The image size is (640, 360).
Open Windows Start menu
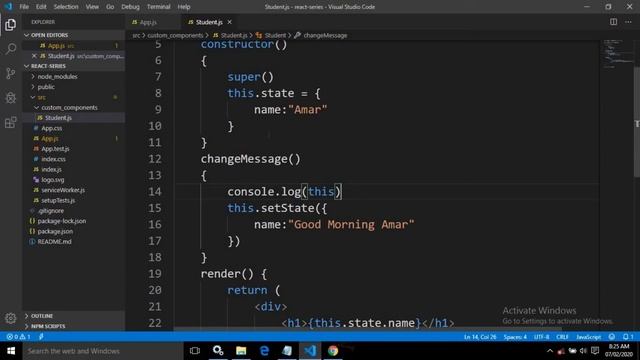tap(11, 351)
